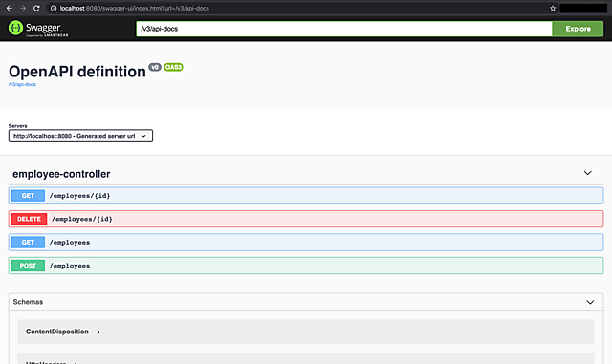The height and width of the screenshot is (364, 612).
Task: Click the employee-controller heading
Action: click(x=61, y=174)
